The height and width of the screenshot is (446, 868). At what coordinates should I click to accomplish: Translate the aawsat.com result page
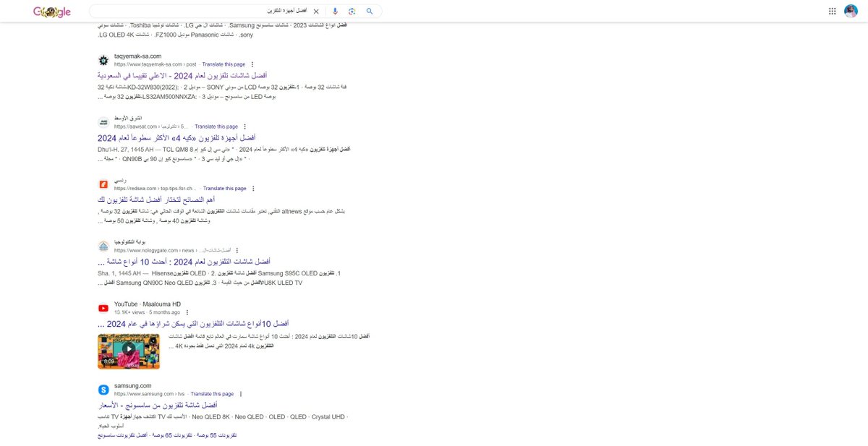click(x=216, y=126)
